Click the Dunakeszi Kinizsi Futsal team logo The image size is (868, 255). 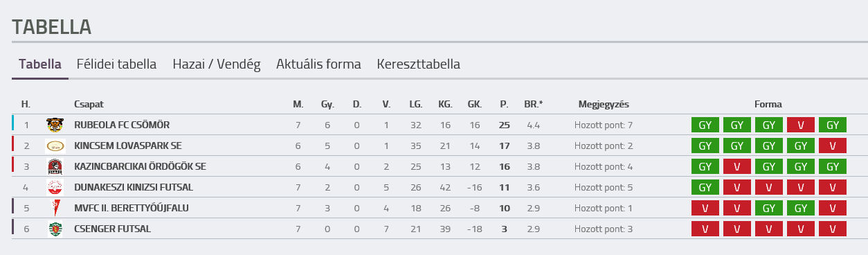[55, 187]
